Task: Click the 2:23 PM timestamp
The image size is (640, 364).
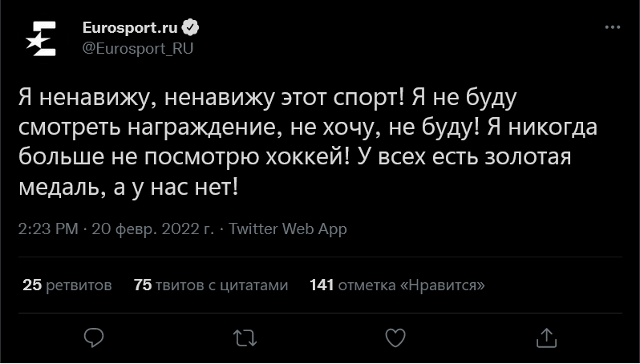Action: coord(48,229)
